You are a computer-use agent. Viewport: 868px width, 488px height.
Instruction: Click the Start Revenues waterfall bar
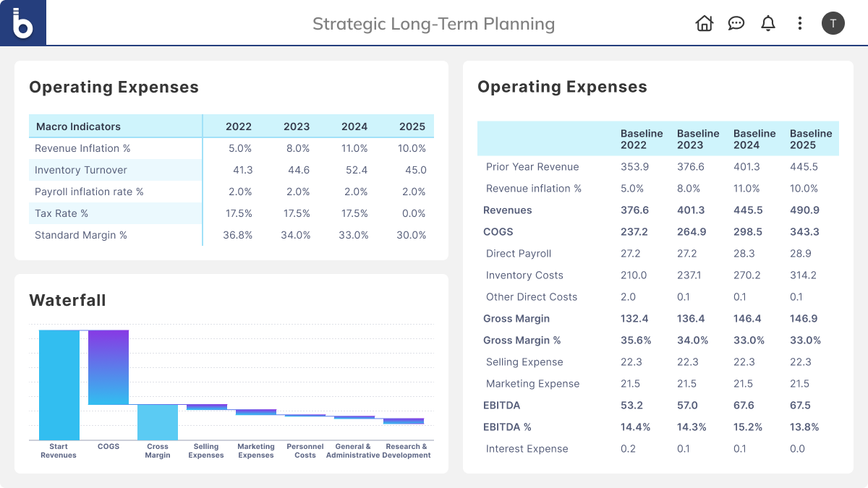(x=59, y=385)
